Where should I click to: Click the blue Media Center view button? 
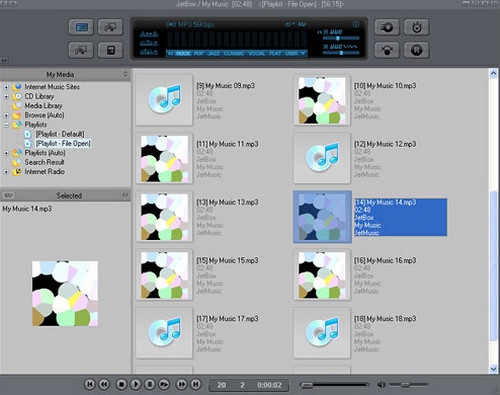(x=81, y=27)
